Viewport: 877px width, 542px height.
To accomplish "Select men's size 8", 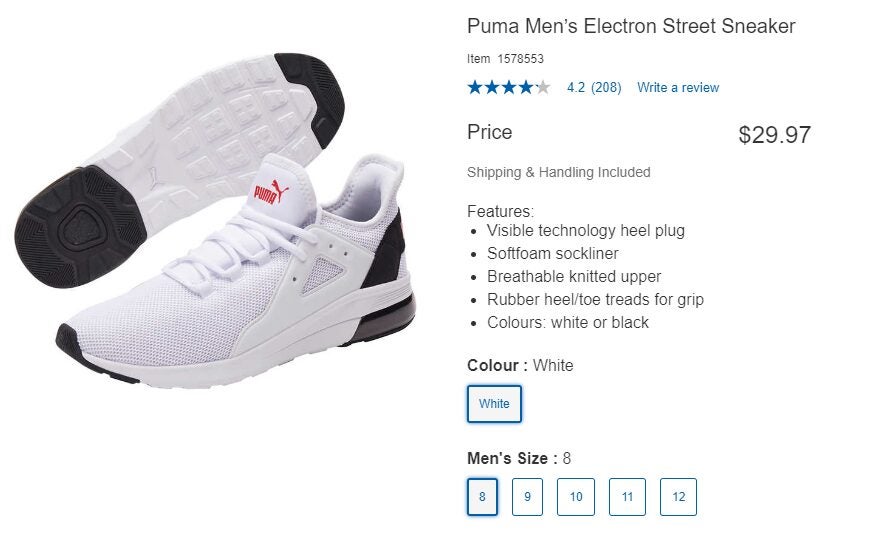I will [482, 497].
